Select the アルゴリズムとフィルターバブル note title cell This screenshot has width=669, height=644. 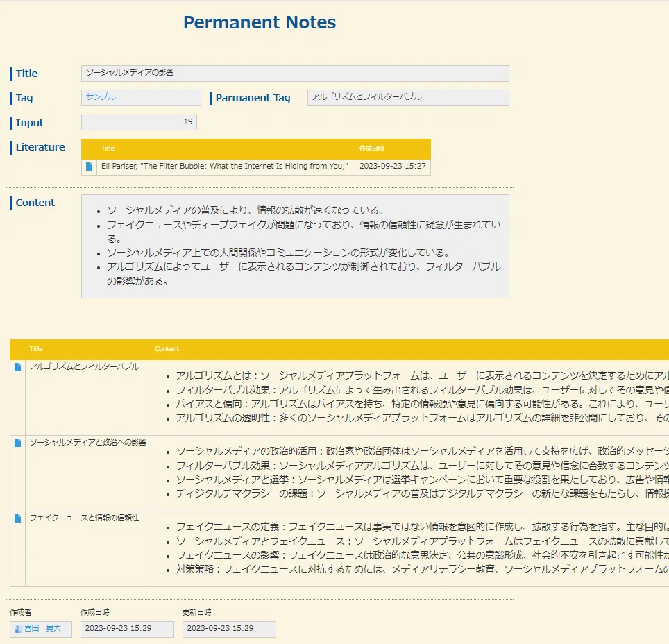[x=88, y=398]
